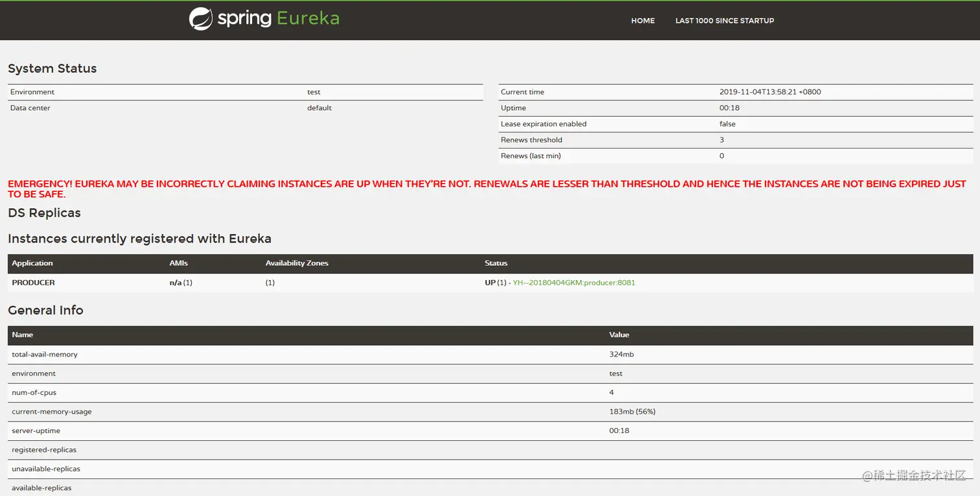980x496 pixels.
Task: Select the server-uptime row label
Action: (x=36, y=431)
